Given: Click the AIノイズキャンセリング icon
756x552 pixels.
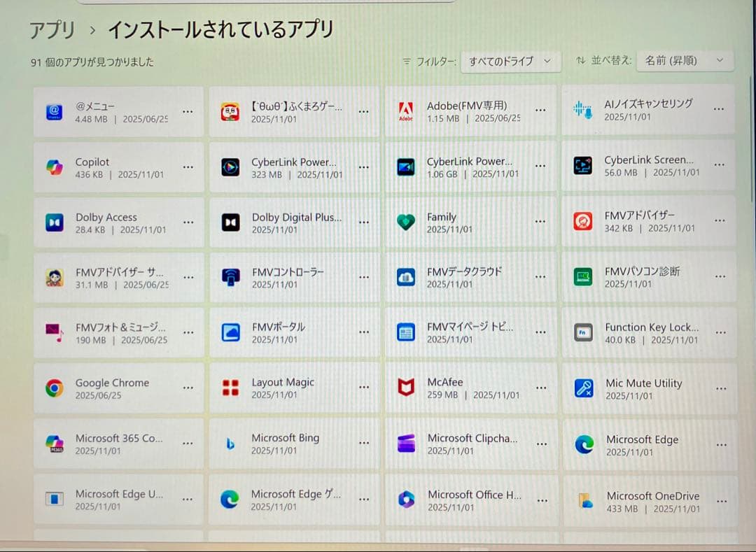Looking at the screenshot, I should [582, 110].
